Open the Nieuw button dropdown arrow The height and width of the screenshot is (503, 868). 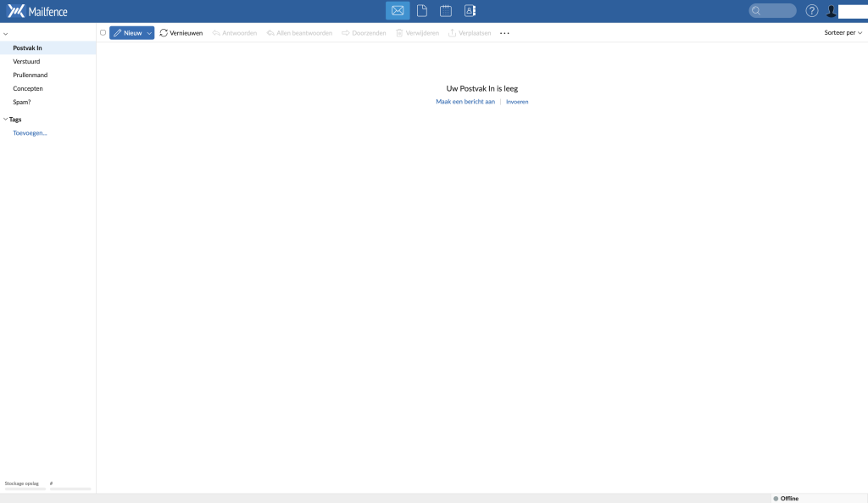147,33
